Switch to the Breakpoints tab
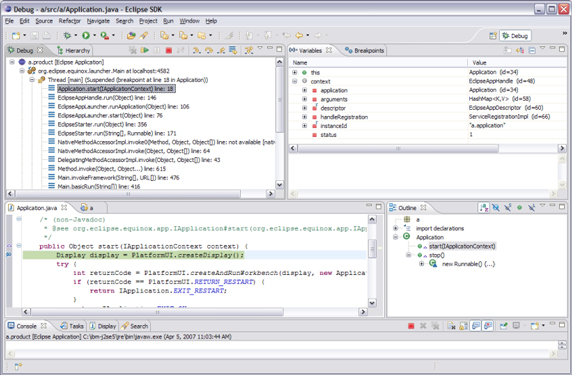Screen dimensions: 572x375 click(x=364, y=50)
